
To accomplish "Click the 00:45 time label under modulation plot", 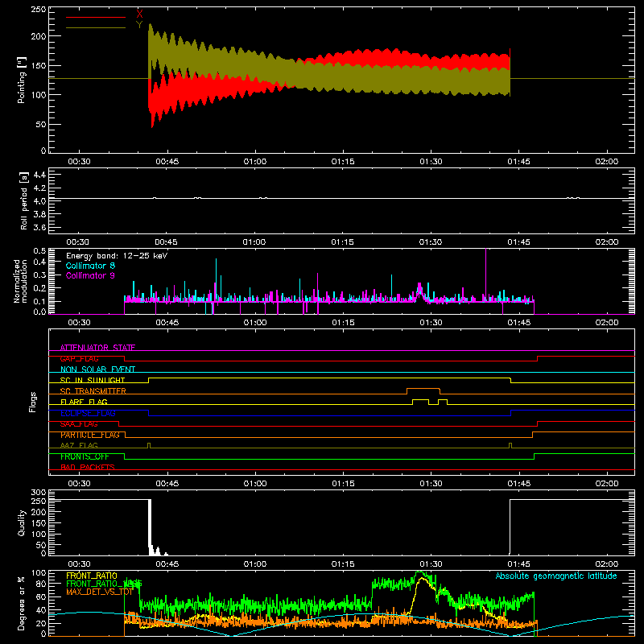I will (x=167, y=323).
